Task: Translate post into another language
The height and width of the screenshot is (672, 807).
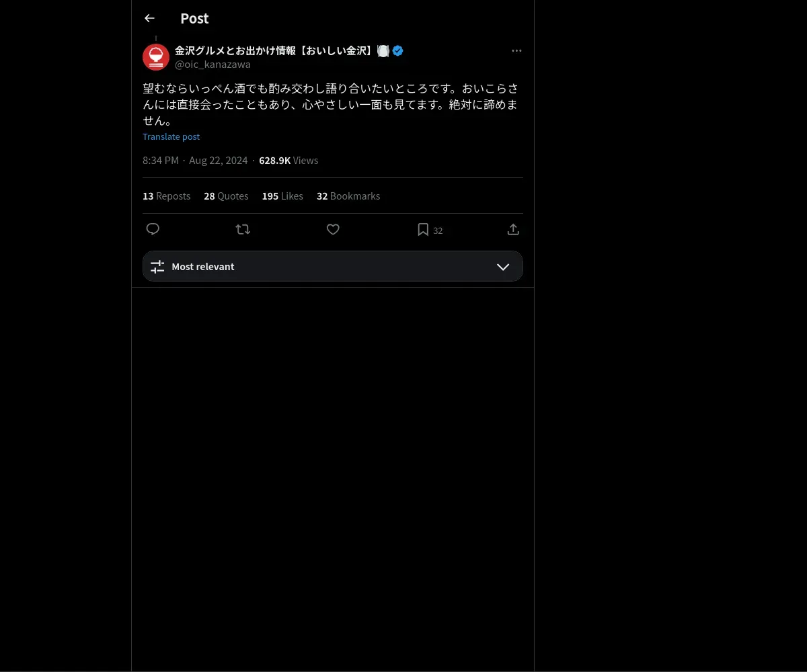Action: coord(171,136)
